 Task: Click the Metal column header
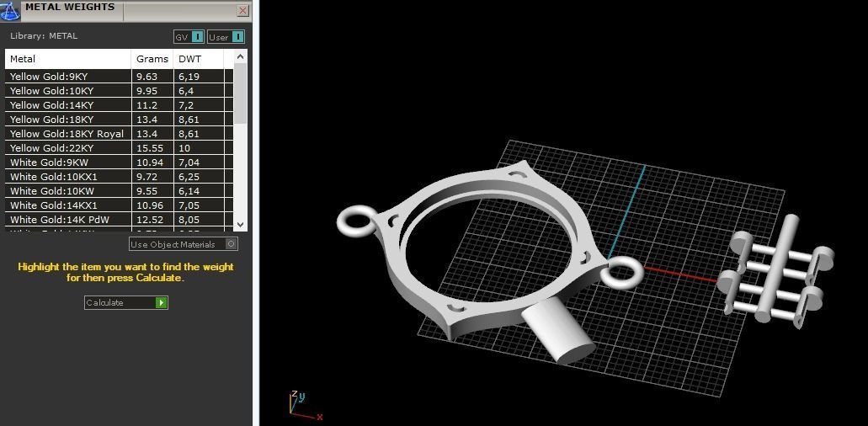point(68,59)
